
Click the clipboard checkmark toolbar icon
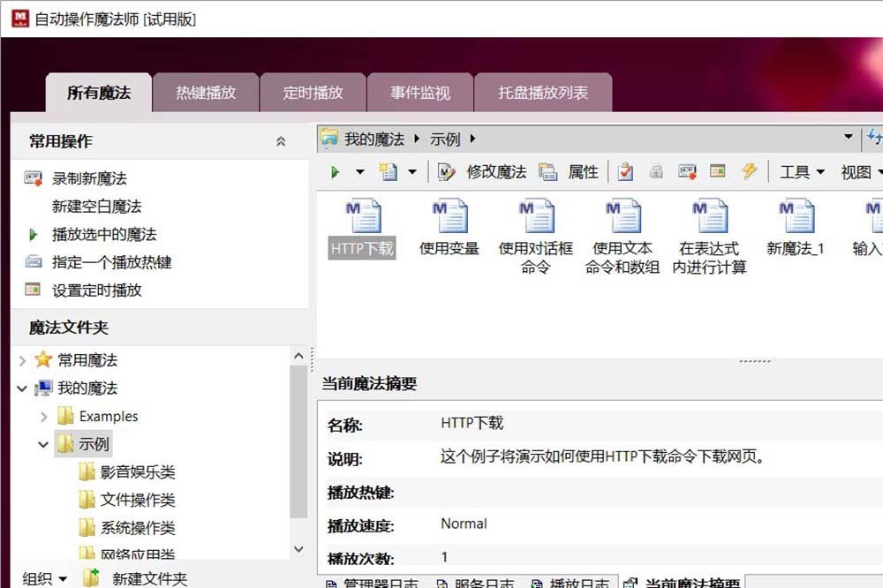625,172
